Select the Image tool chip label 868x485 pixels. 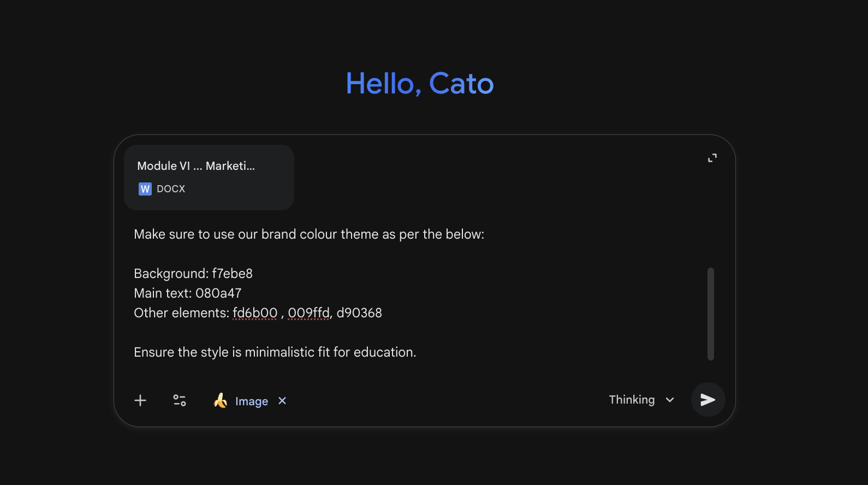pyautogui.click(x=251, y=401)
